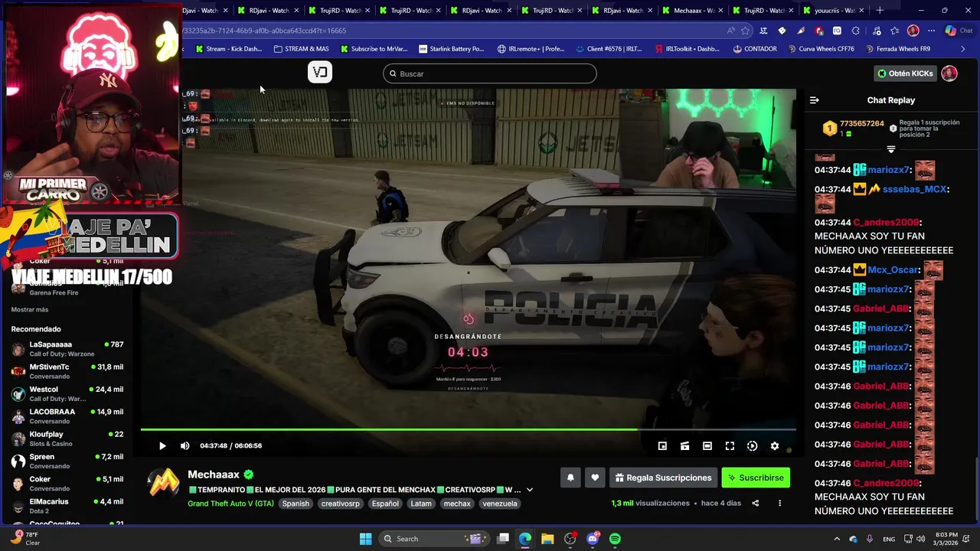Open mini-player picture-in-picture icon
Viewport: 980px width, 551px height.
pyautogui.click(x=662, y=445)
